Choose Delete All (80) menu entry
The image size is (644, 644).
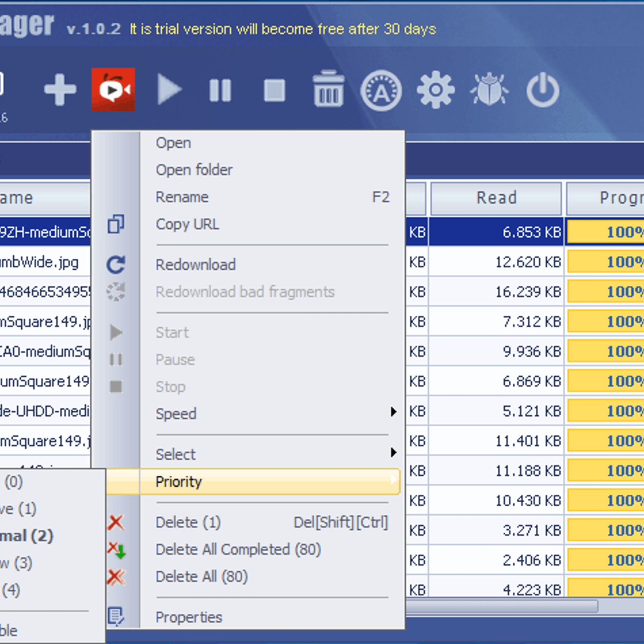tap(202, 576)
